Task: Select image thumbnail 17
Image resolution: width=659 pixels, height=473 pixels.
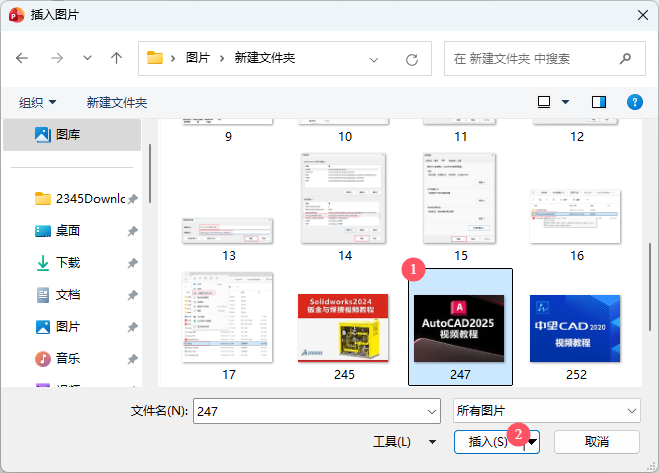Action: click(x=227, y=317)
